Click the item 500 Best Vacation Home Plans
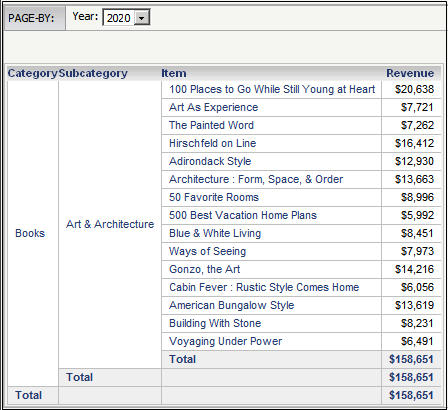 coord(243,215)
